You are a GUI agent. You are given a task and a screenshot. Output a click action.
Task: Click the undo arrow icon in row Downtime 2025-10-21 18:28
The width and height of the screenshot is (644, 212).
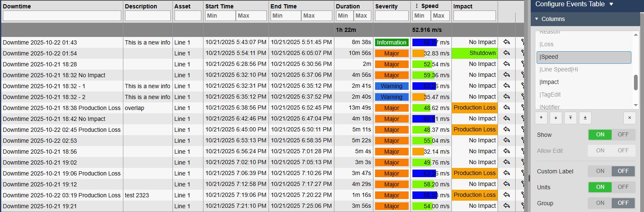coord(506,64)
